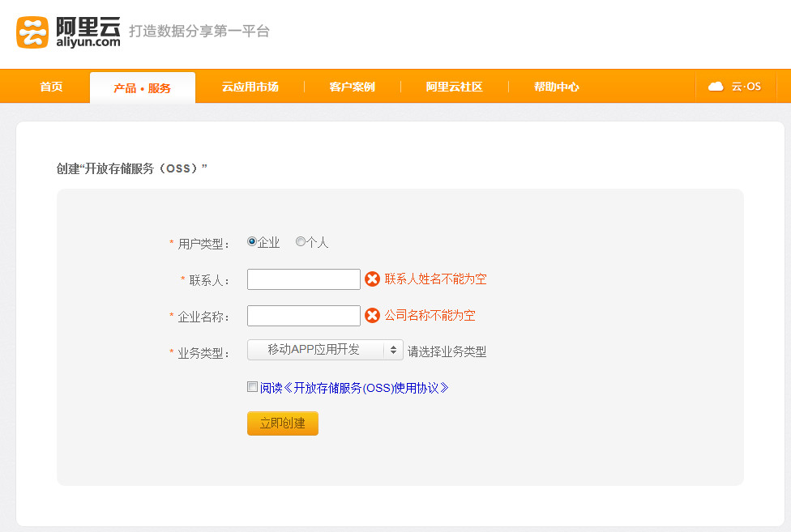Click the Aliyun logo icon
The image size is (791, 532).
pos(32,32)
